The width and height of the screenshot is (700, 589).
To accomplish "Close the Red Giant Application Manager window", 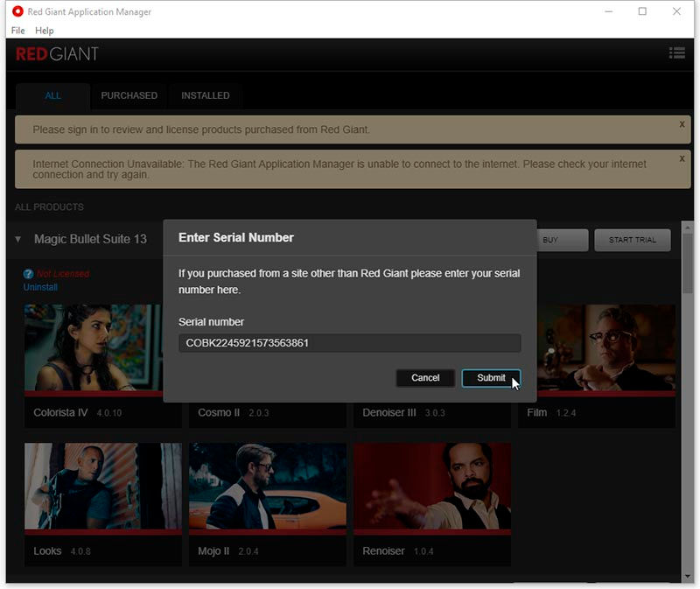I will [x=676, y=11].
